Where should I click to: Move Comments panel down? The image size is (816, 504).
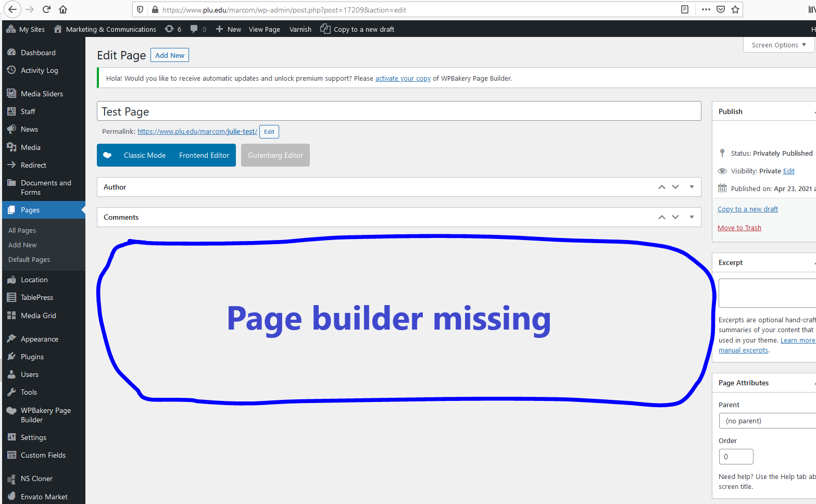675,217
